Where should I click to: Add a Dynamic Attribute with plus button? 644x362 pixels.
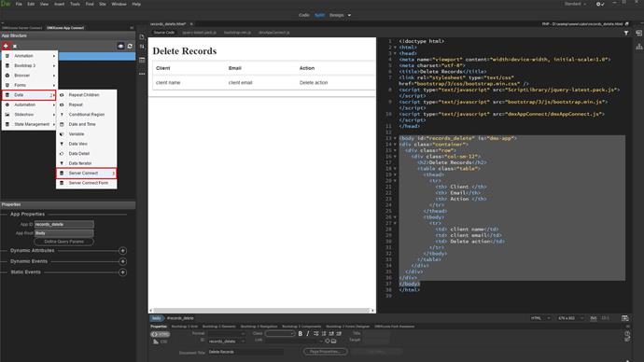coord(122,251)
